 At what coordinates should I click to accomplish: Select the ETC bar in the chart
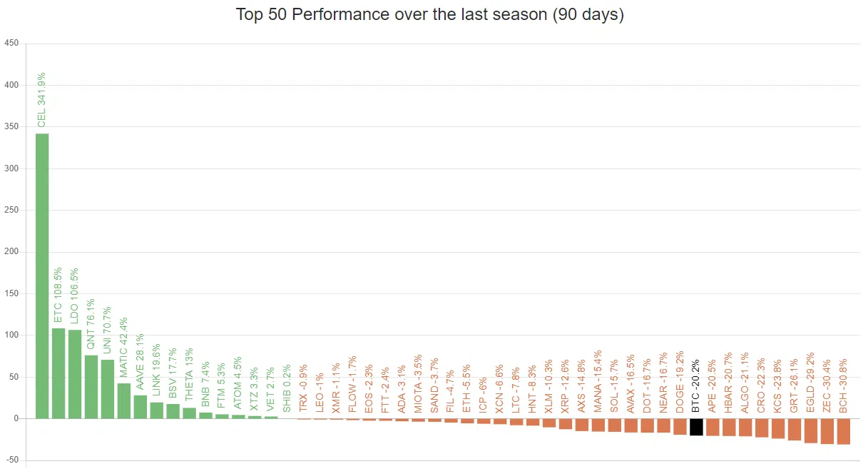click(x=58, y=373)
